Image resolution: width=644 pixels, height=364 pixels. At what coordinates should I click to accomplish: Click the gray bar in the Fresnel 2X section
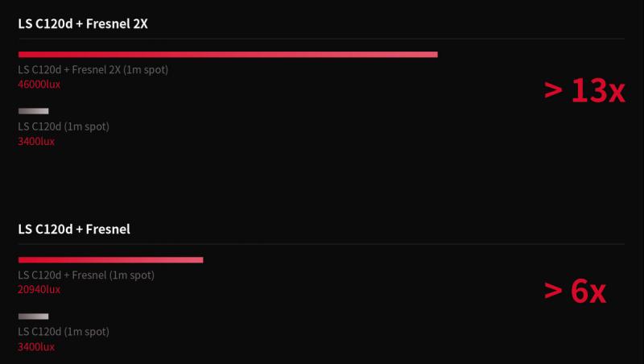point(33,111)
